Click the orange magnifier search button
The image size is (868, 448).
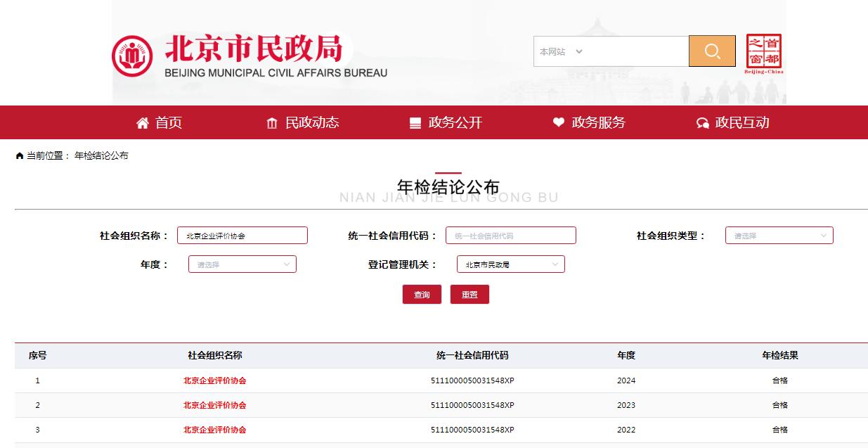point(712,51)
